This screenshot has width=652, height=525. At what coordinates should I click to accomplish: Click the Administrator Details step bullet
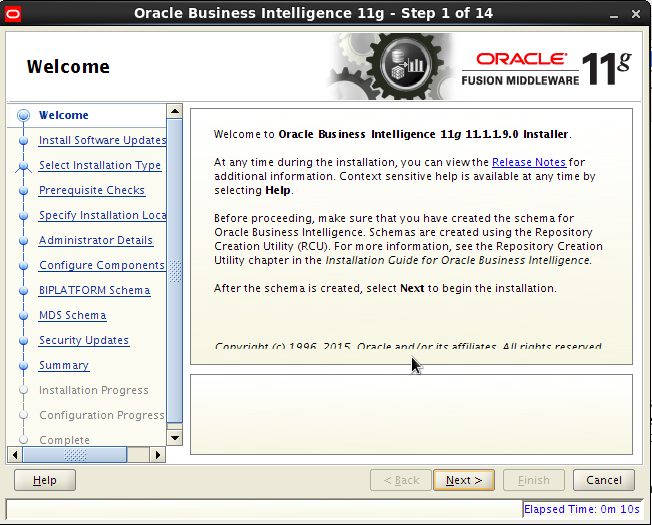(24, 241)
